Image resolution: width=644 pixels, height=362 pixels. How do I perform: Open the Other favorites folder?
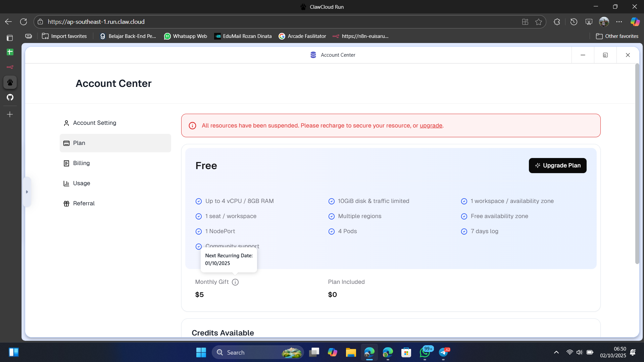[617, 36]
